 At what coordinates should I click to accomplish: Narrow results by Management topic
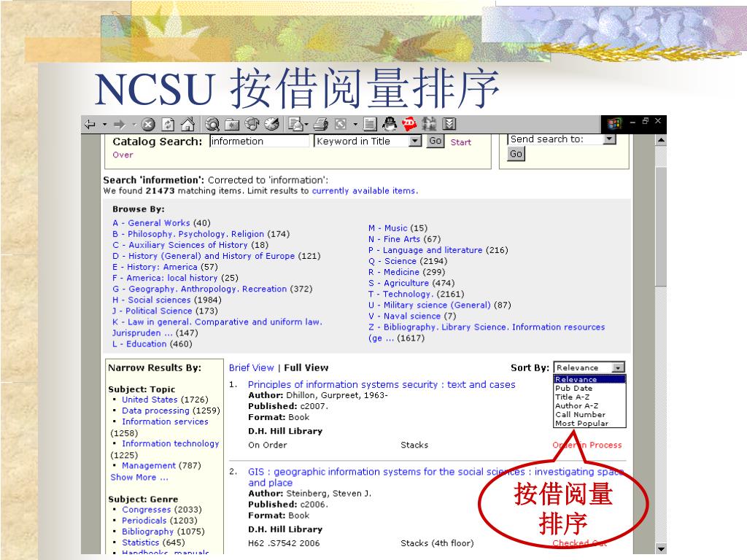pyautogui.click(x=149, y=465)
